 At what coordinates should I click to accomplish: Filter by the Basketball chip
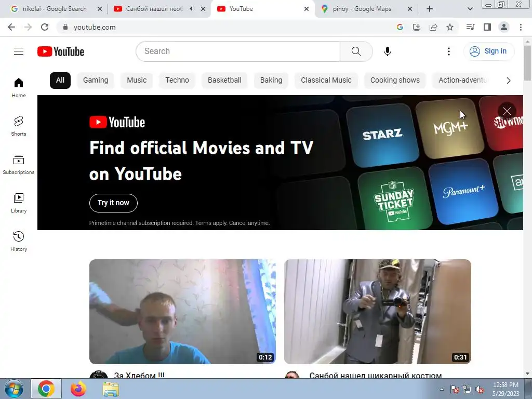[224, 81]
